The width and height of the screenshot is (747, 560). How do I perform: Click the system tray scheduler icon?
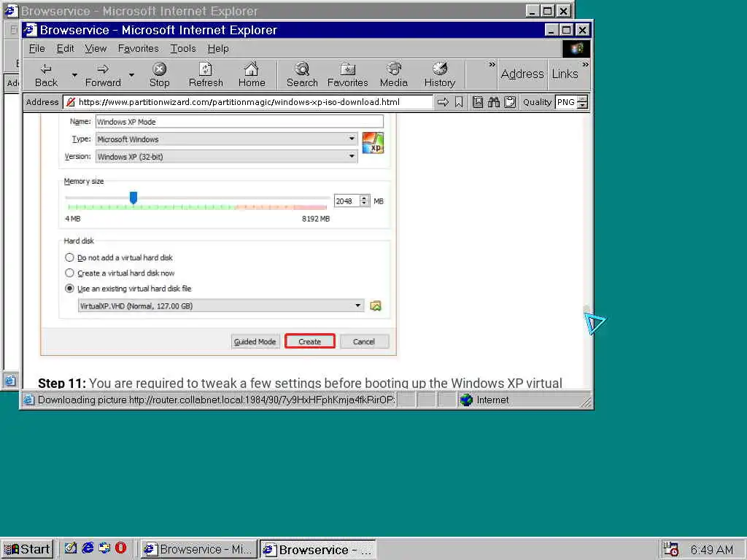click(671, 549)
